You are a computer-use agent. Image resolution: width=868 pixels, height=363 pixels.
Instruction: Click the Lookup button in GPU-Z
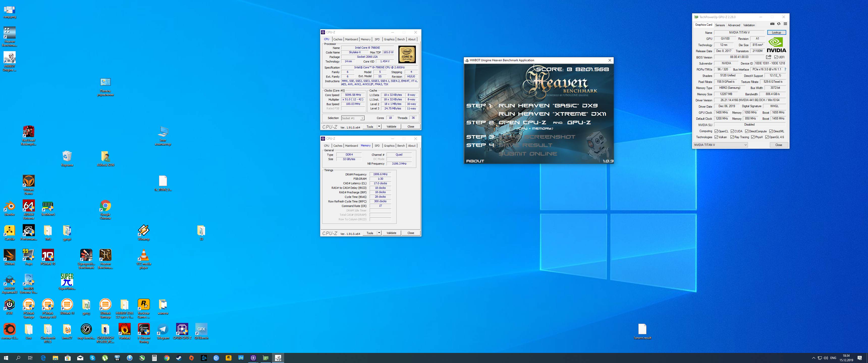[x=776, y=33]
